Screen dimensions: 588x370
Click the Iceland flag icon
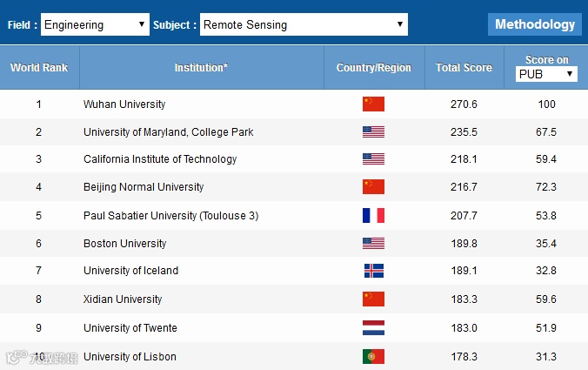pyautogui.click(x=373, y=271)
